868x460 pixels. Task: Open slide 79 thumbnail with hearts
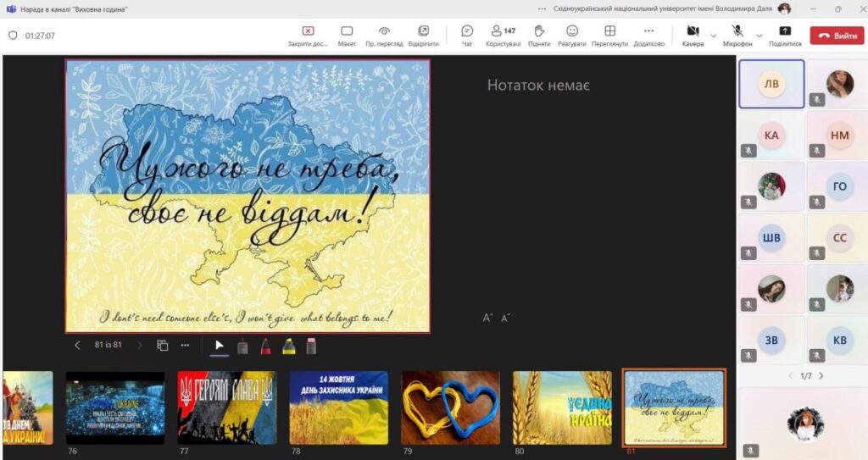point(450,407)
